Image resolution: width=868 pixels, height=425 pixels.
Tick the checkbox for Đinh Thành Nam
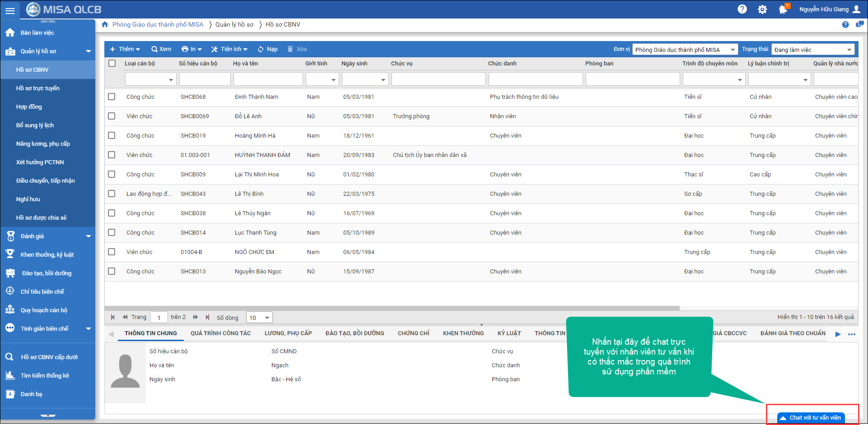(x=112, y=97)
